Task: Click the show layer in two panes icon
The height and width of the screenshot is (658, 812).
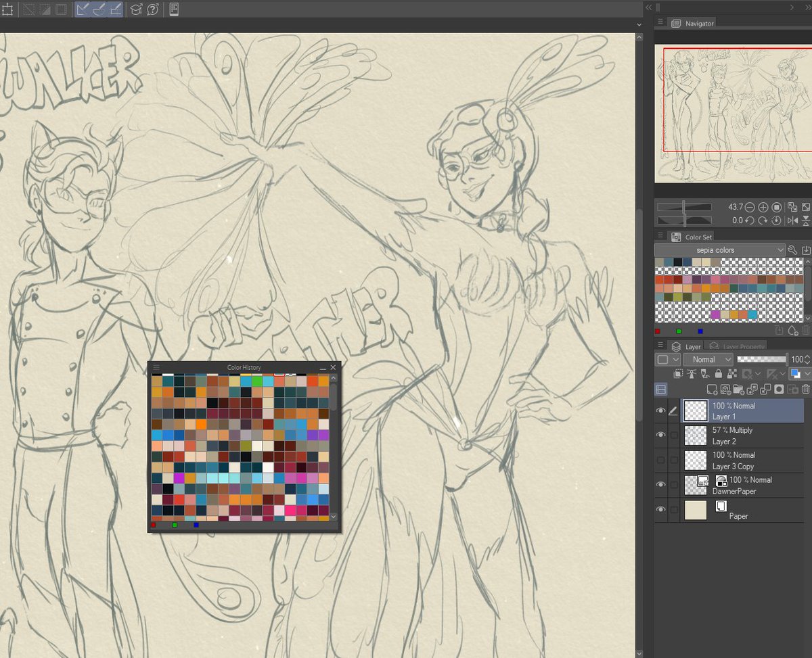Action: coord(661,389)
